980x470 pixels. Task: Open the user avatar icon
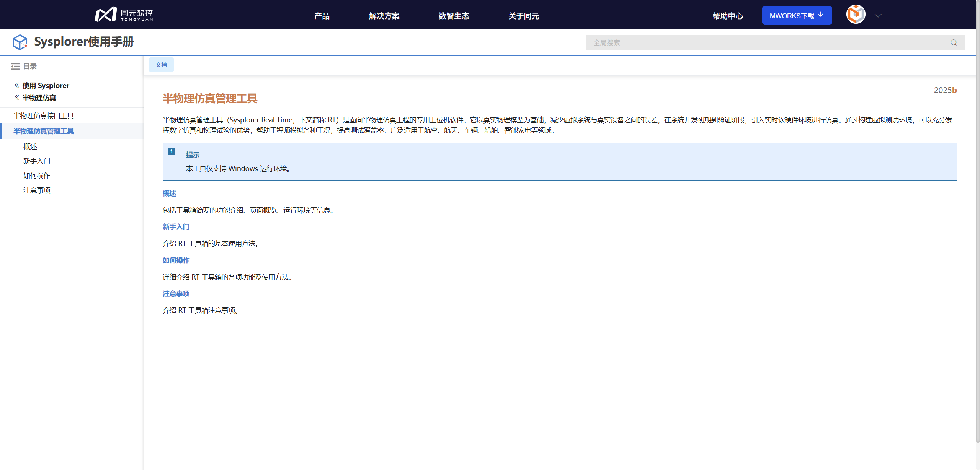click(x=856, y=15)
